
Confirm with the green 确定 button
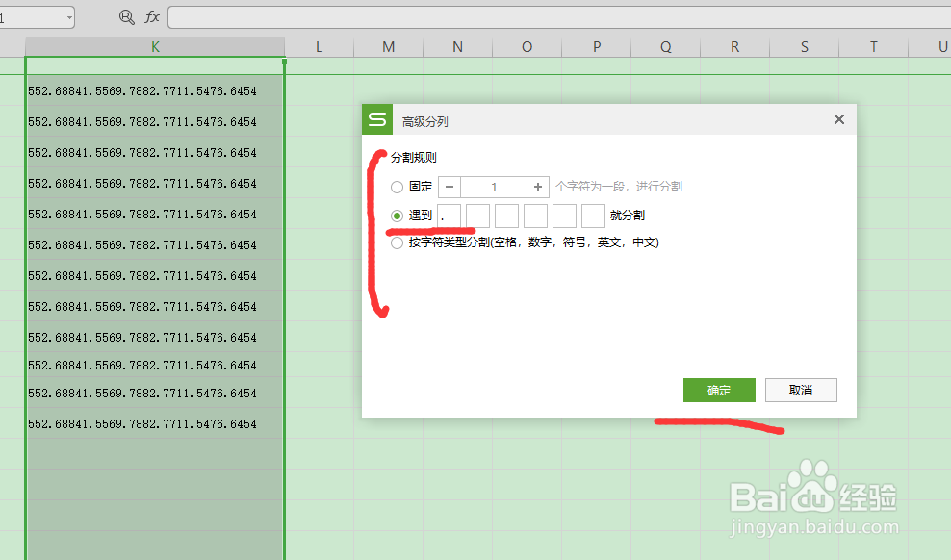(719, 391)
